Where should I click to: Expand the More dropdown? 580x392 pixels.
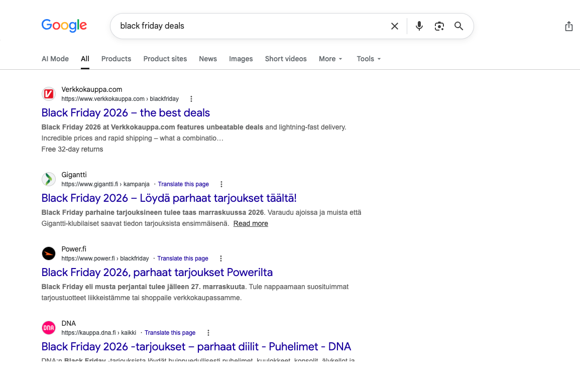pyautogui.click(x=331, y=59)
